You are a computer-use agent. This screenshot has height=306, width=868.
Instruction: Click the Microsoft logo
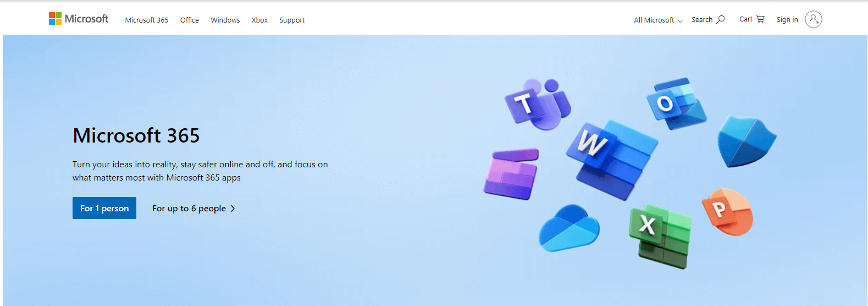pyautogui.click(x=79, y=19)
